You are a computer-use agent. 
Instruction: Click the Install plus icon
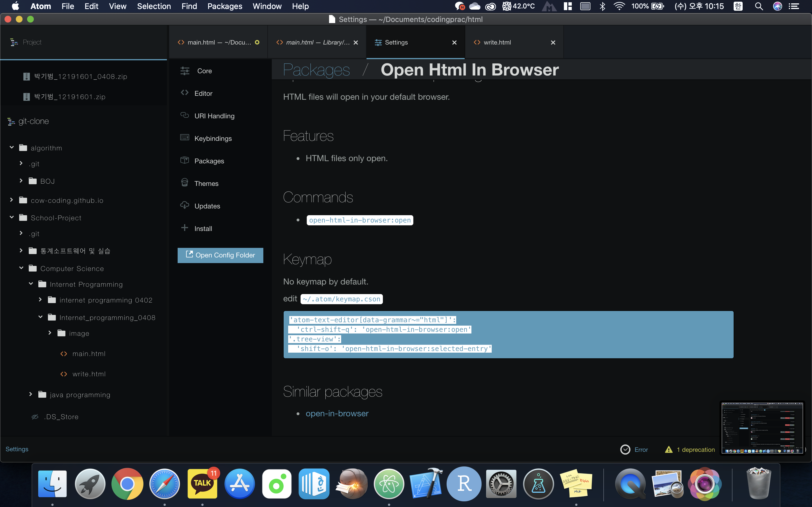pyautogui.click(x=185, y=228)
